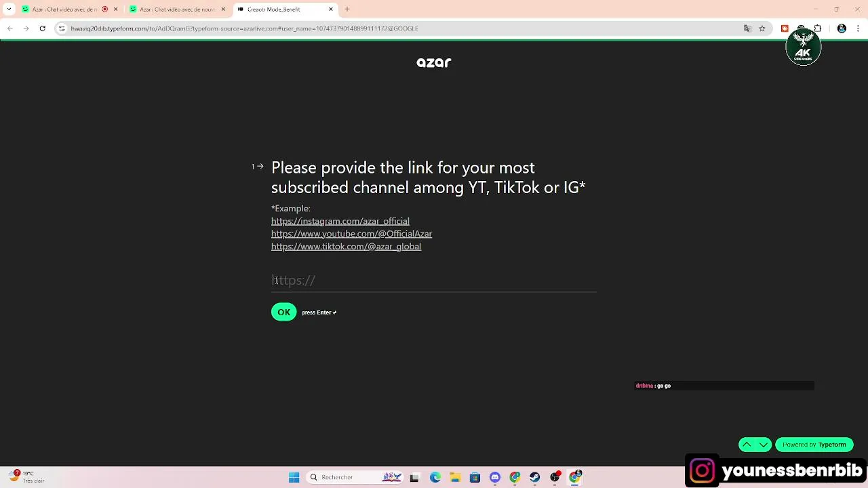Go to next question with down arrow
The height and width of the screenshot is (488, 868).
(764, 445)
